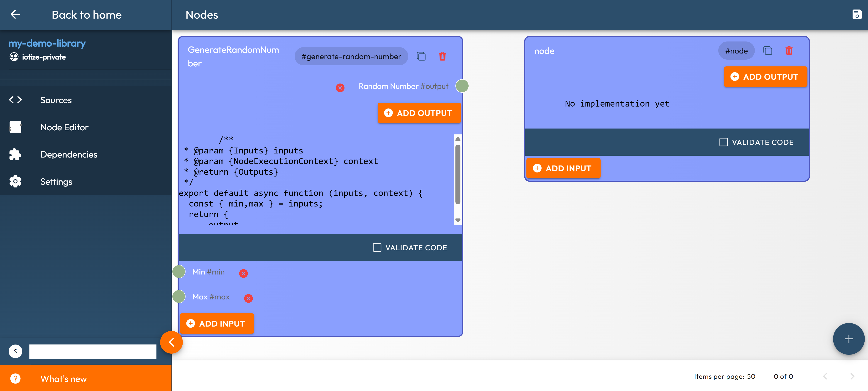Remove the Max input

coord(248,298)
